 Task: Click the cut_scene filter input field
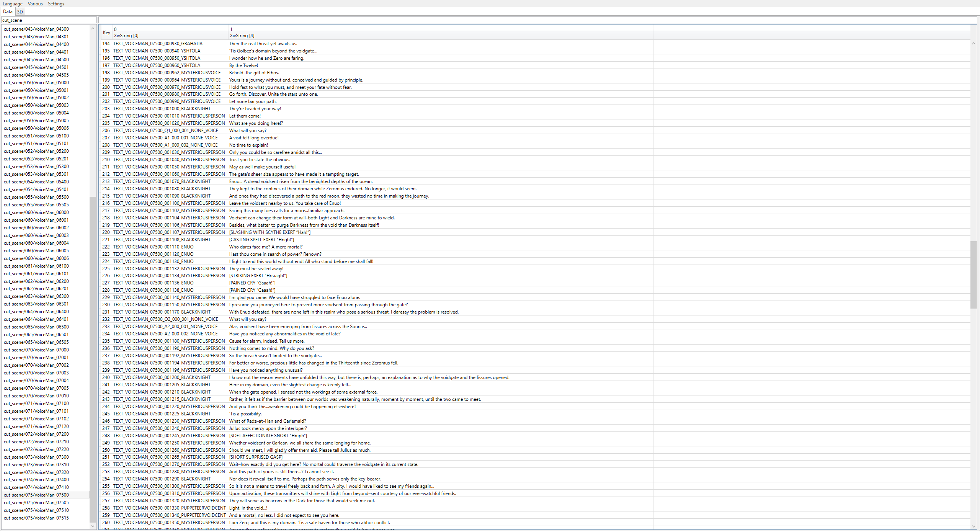49,20
